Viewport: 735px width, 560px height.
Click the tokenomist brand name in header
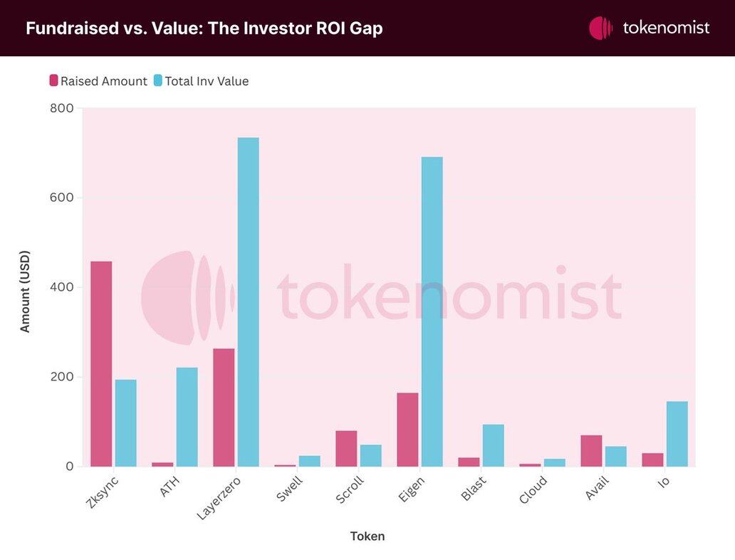666,28
